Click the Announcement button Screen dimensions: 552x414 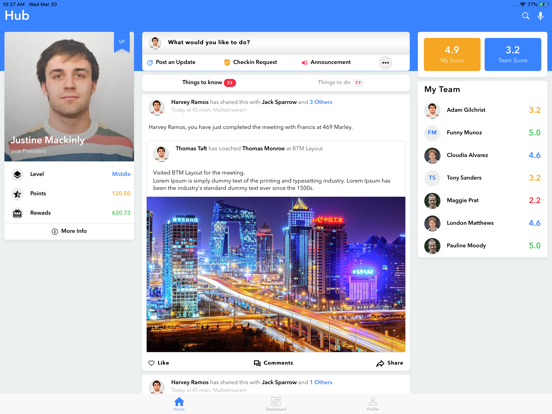(x=326, y=62)
